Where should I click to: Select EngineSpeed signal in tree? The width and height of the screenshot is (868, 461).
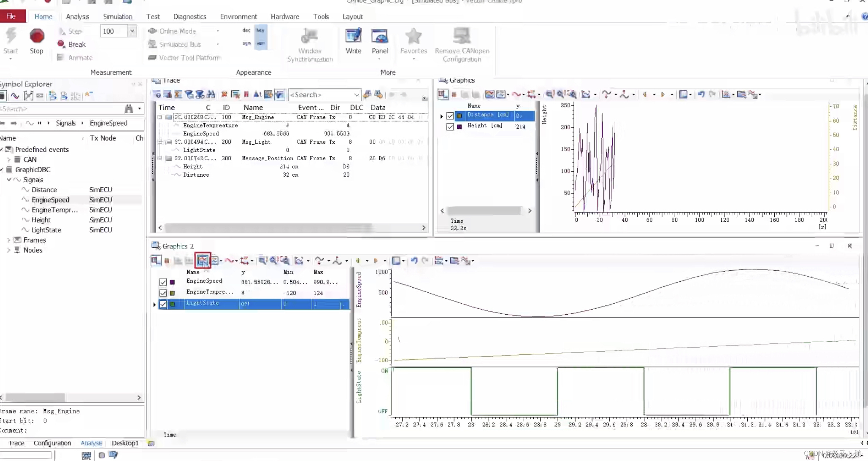point(50,200)
